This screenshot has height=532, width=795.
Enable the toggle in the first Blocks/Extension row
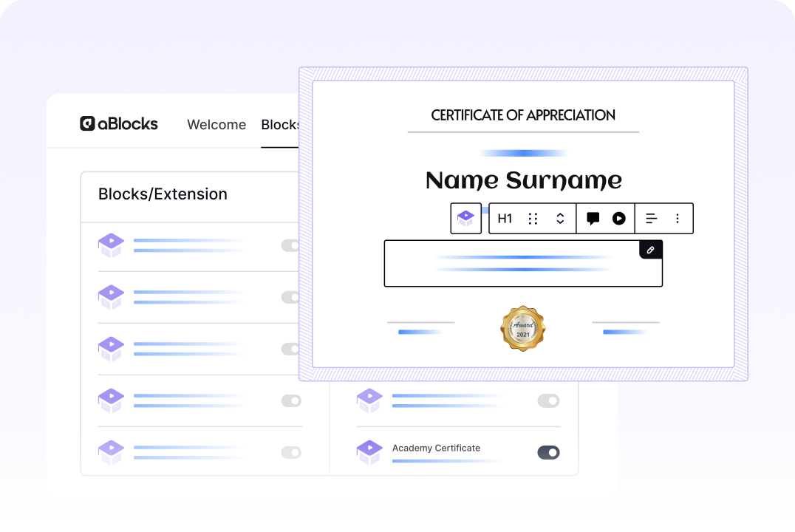291,245
